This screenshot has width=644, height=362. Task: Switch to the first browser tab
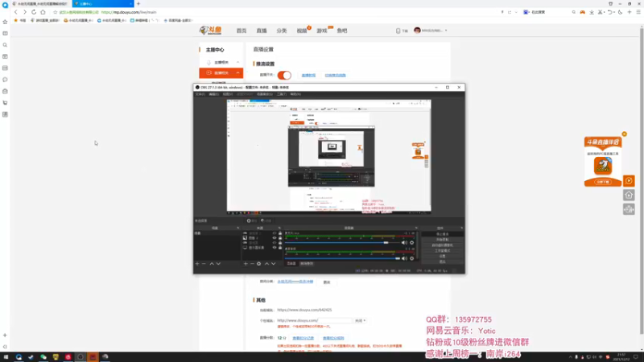39,4
